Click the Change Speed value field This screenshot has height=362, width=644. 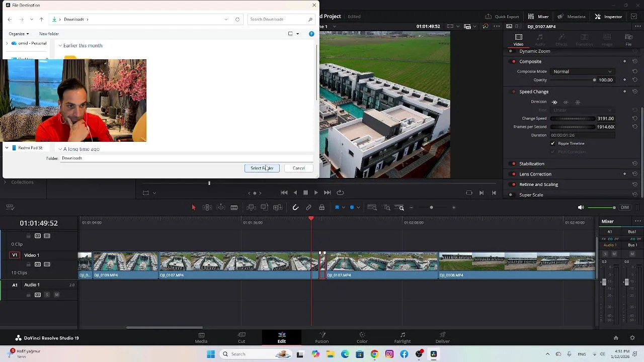pyautogui.click(x=606, y=119)
